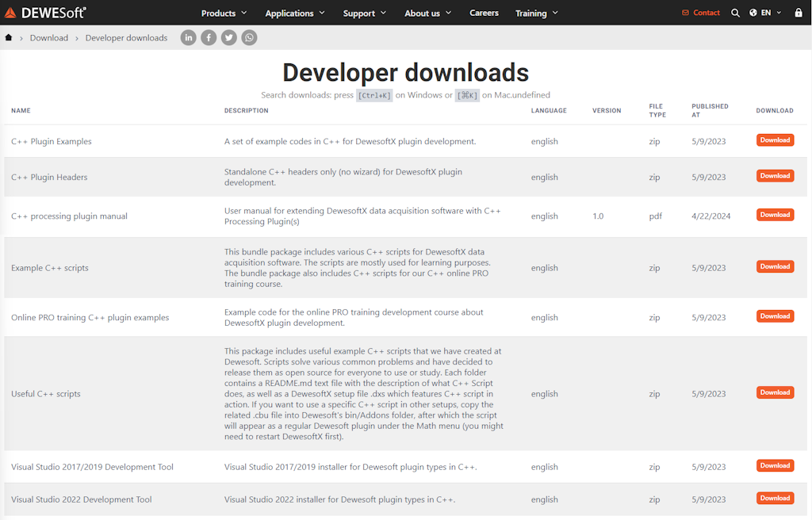Share page via WhatsApp
The height and width of the screenshot is (520, 812).
(249, 37)
